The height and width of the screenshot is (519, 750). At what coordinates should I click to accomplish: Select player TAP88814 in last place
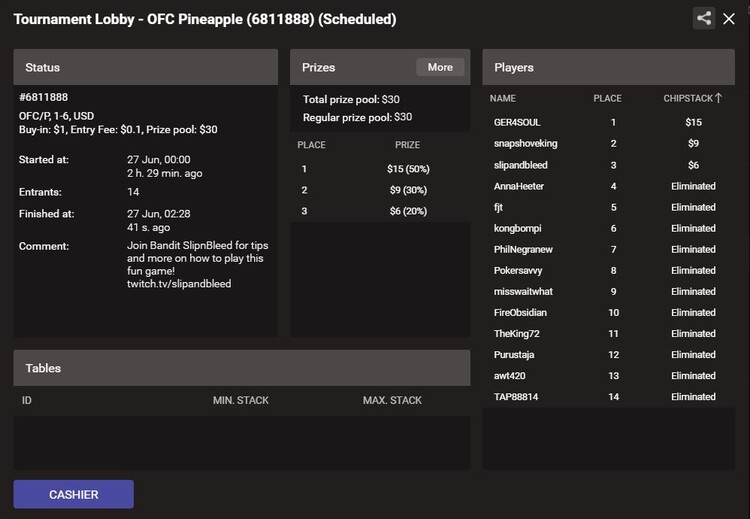point(608,397)
